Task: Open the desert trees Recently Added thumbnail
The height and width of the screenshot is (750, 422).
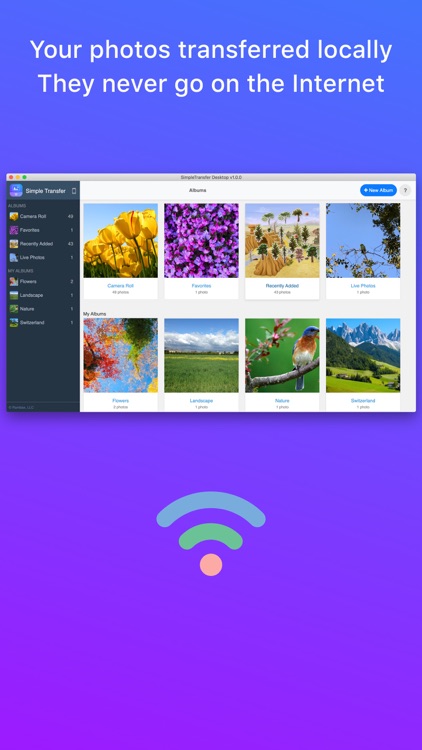Action: (x=282, y=241)
